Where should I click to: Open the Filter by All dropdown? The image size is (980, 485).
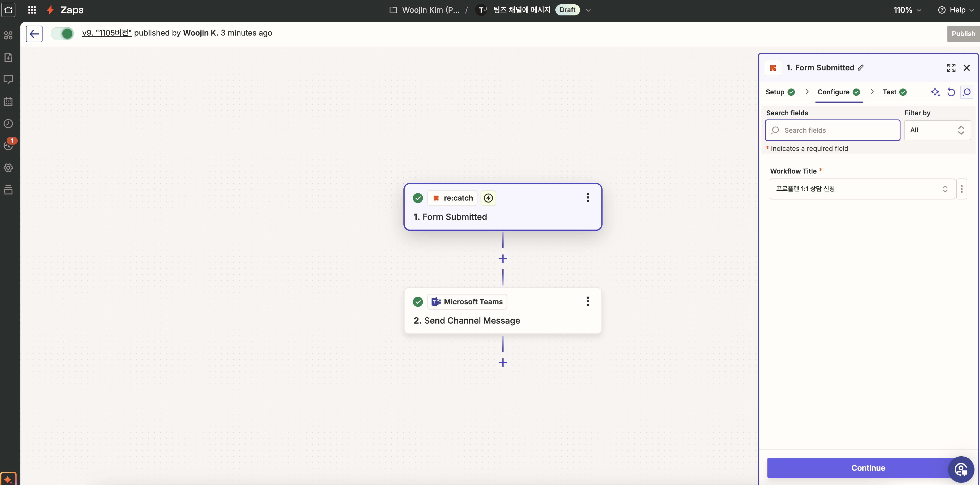point(937,130)
